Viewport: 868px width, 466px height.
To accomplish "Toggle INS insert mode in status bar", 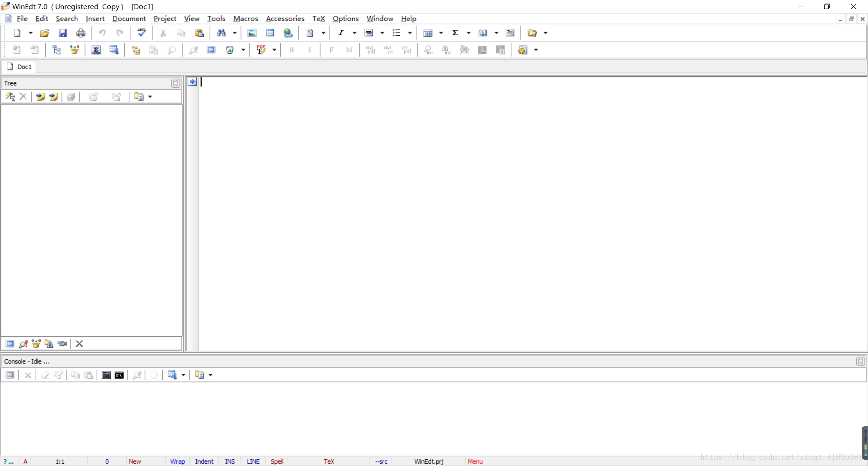I will (230, 461).
